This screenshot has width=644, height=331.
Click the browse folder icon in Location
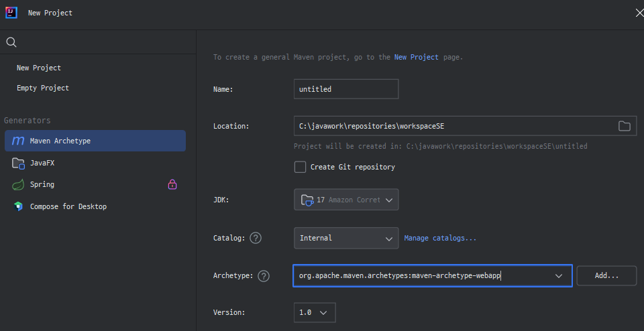624,126
